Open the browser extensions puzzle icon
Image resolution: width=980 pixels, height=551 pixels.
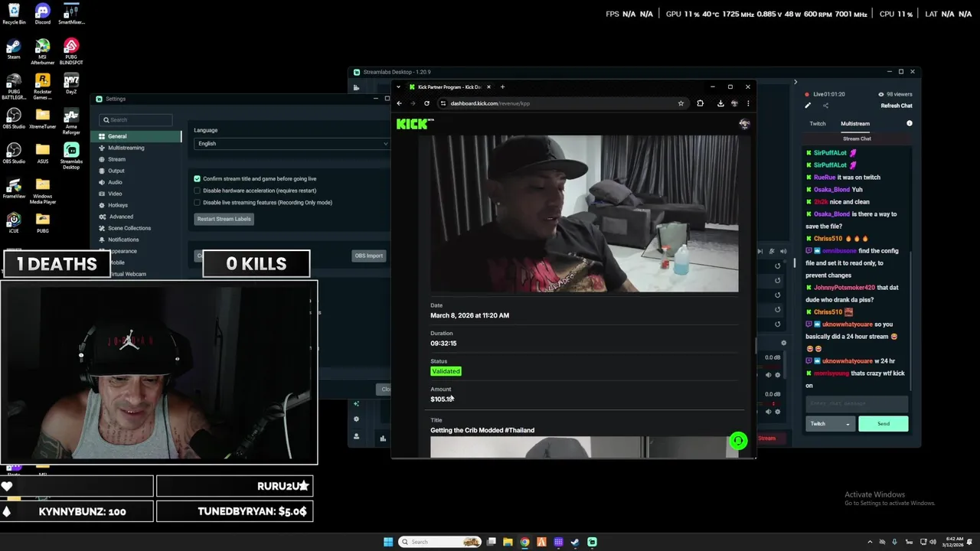coord(700,103)
